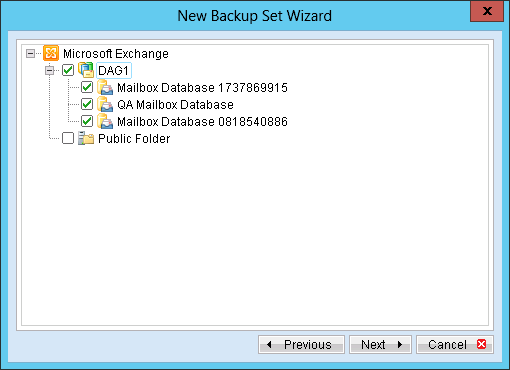Click the QA Mailbox Database icon
510x370 pixels.
click(x=105, y=104)
